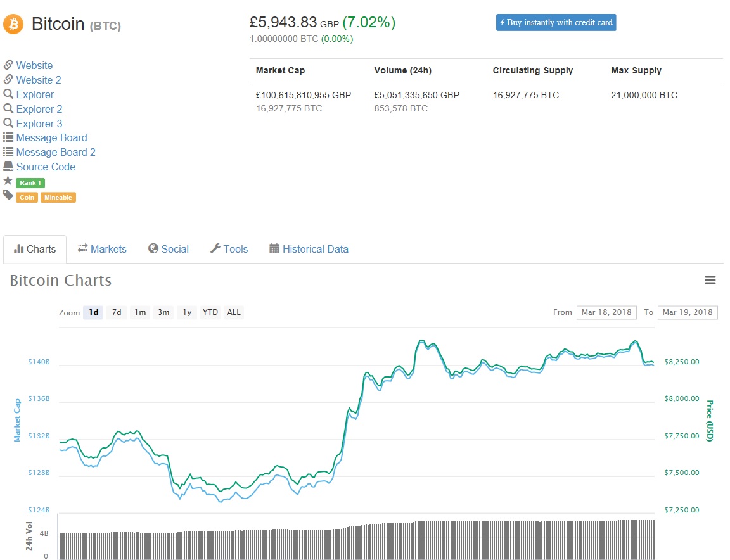Select the Charts tab
Image resolution: width=730 pixels, height=560 pixels.
[x=35, y=249]
